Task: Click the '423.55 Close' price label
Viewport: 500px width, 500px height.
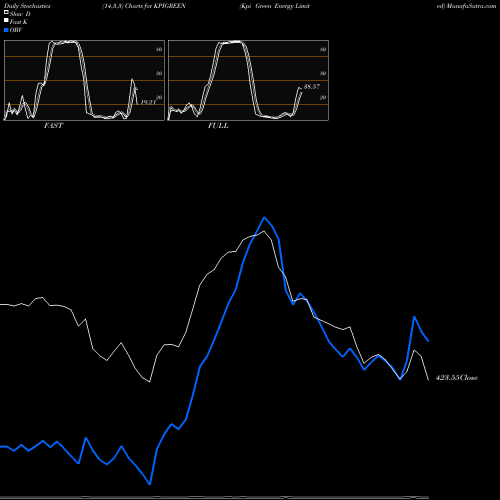Action: click(457, 378)
